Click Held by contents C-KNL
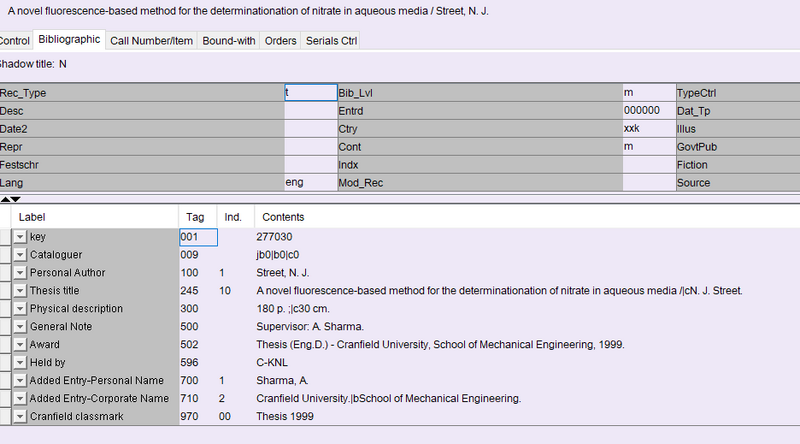Image resolution: width=800 pixels, height=444 pixels. pyautogui.click(x=272, y=362)
